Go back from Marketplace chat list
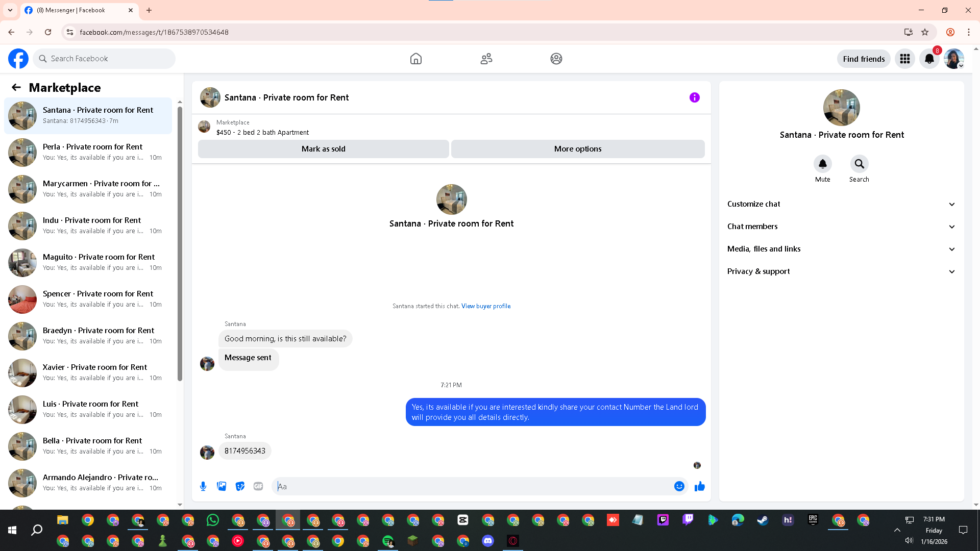Screen dimensions: 980x551 16,87
